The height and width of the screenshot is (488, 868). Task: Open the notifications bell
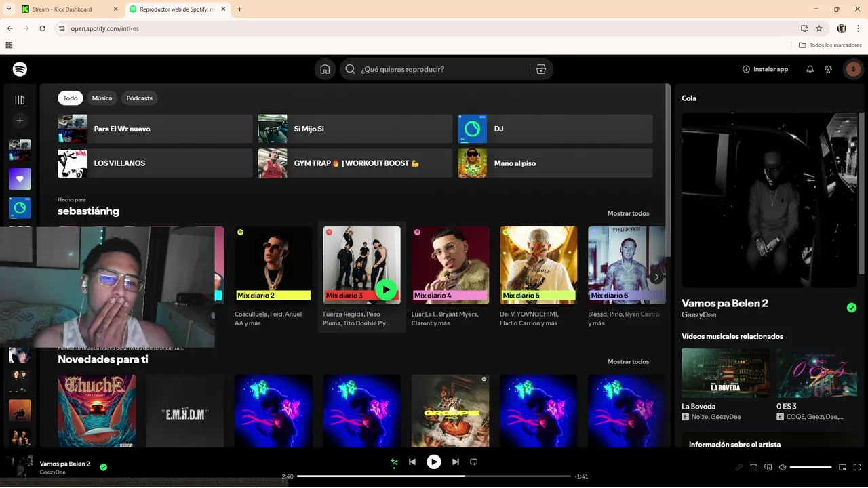(x=810, y=69)
